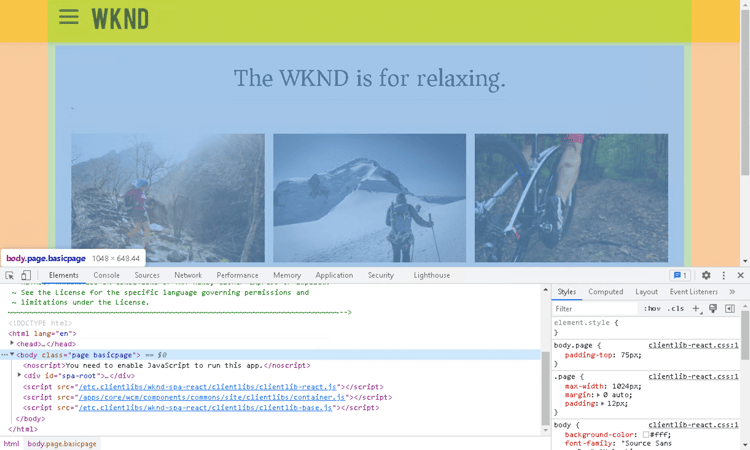
Task: Expand the spa-root div node
Action: (20, 375)
